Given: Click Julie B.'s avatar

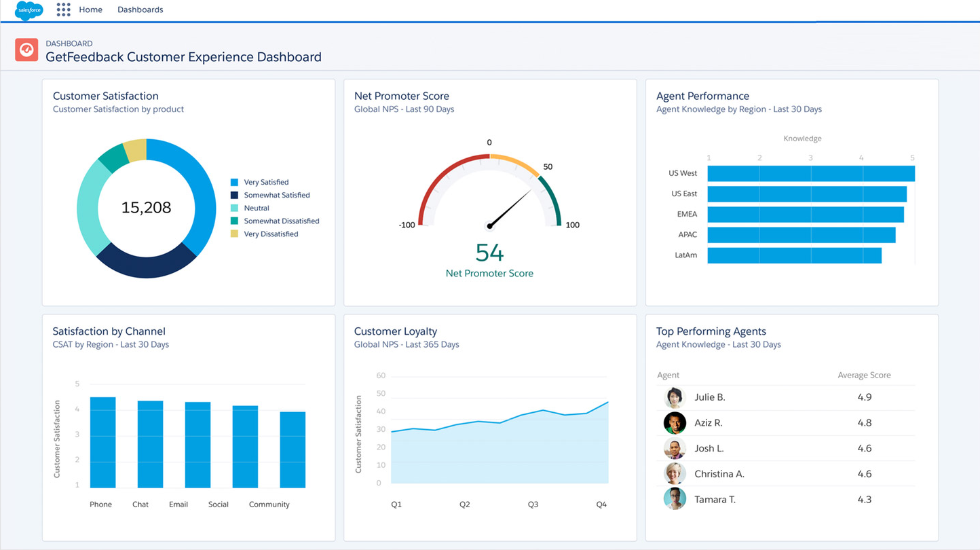Looking at the screenshot, I should click(675, 397).
